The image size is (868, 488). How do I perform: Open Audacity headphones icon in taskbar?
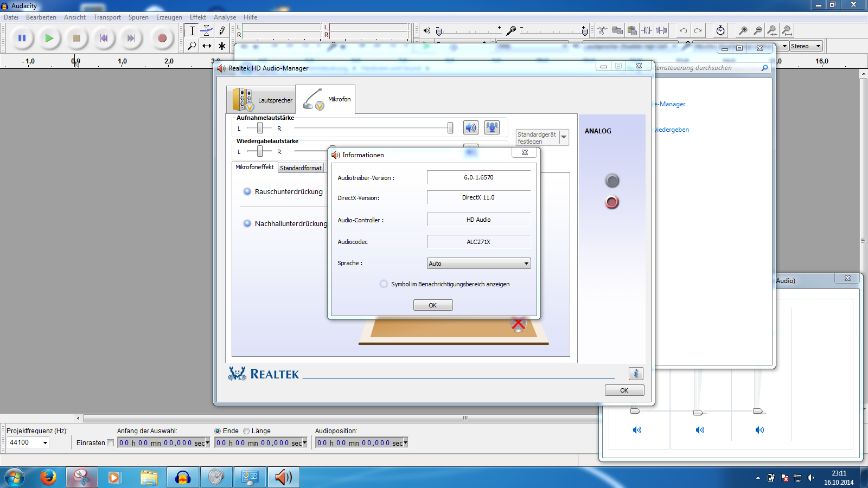183,477
